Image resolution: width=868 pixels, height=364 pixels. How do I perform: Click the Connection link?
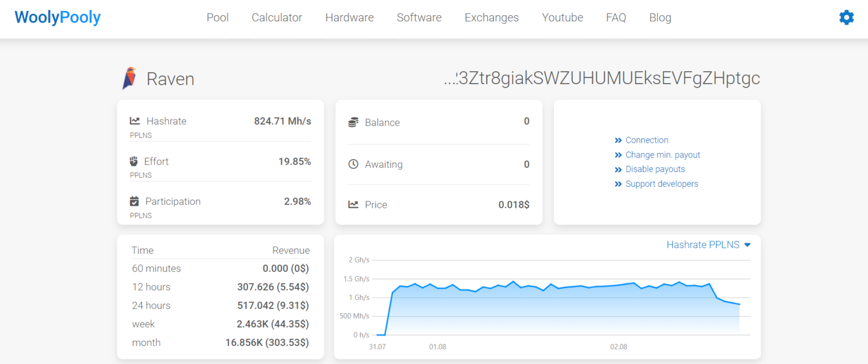coord(646,140)
